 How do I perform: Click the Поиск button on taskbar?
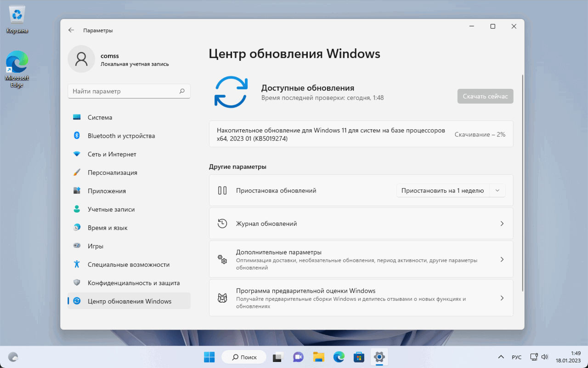(x=243, y=357)
